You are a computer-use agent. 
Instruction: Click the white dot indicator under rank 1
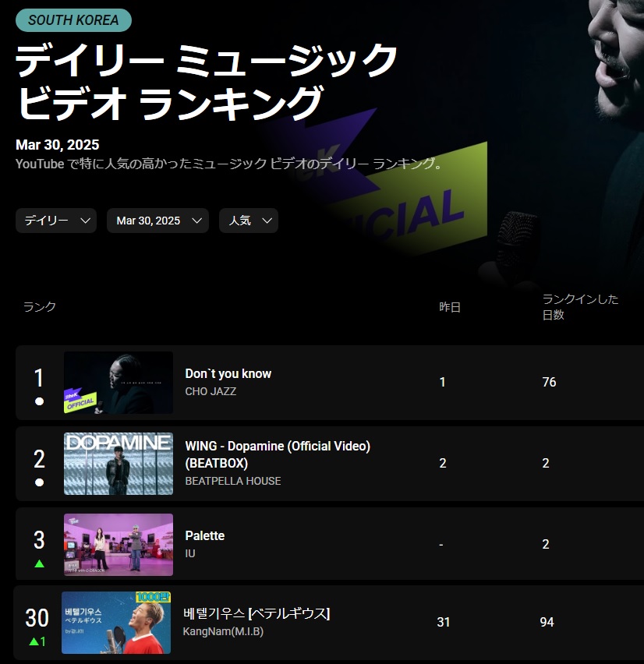tap(40, 401)
